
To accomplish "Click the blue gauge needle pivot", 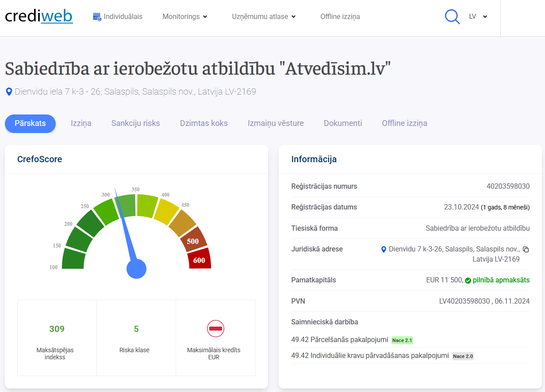I will click(136, 269).
